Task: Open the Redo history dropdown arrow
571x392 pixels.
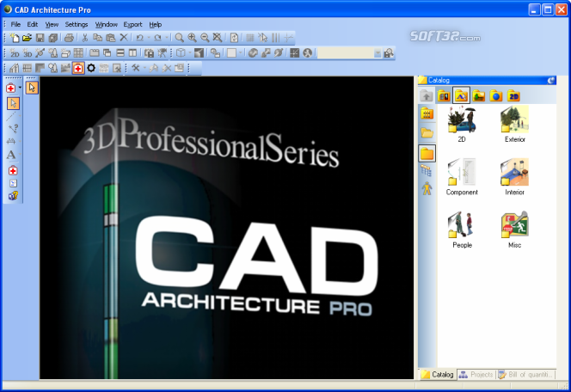Action: 167,38
